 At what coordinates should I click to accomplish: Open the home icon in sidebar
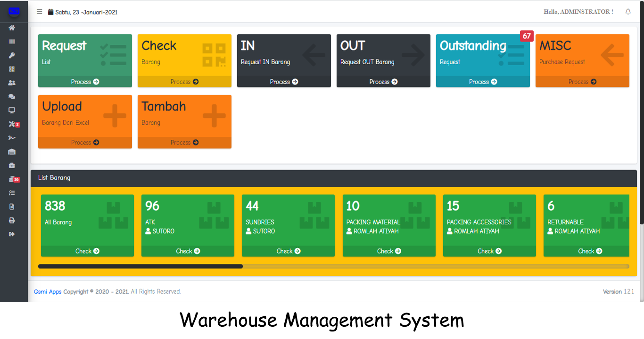[x=12, y=28]
